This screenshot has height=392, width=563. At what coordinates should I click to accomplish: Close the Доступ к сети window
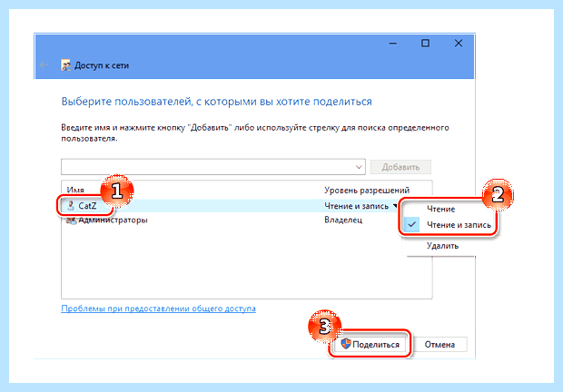459,44
